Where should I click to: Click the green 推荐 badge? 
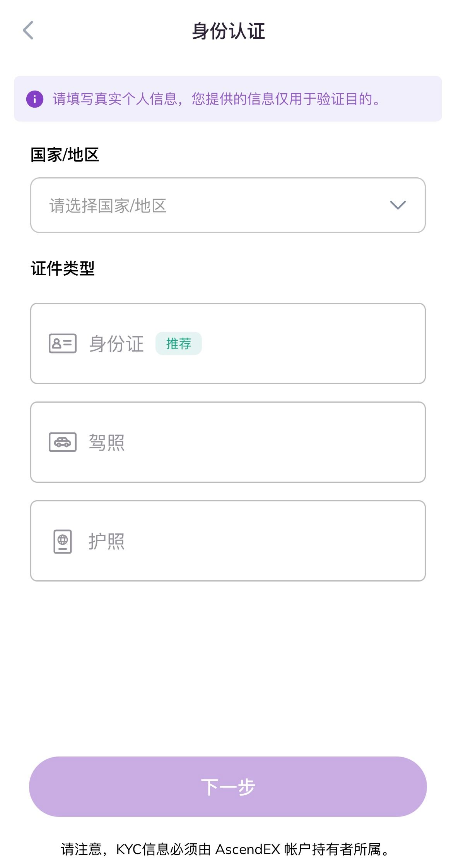178,343
